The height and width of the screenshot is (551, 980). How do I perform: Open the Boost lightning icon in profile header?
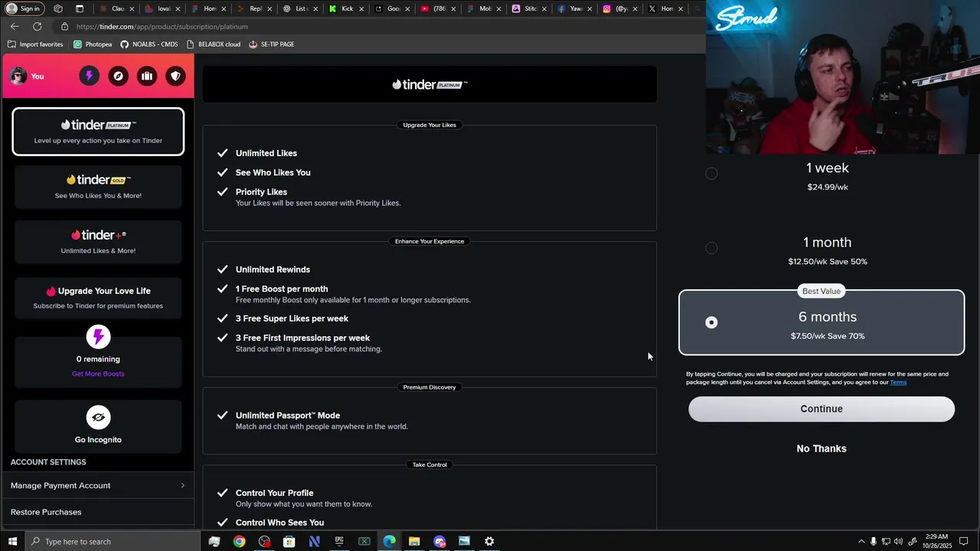(x=89, y=76)
